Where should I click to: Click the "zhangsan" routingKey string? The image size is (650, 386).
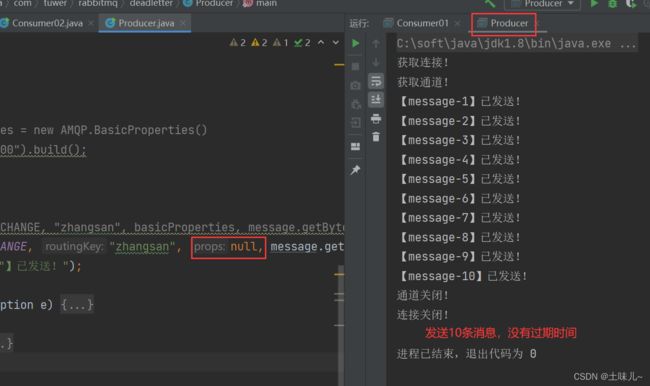142,247
